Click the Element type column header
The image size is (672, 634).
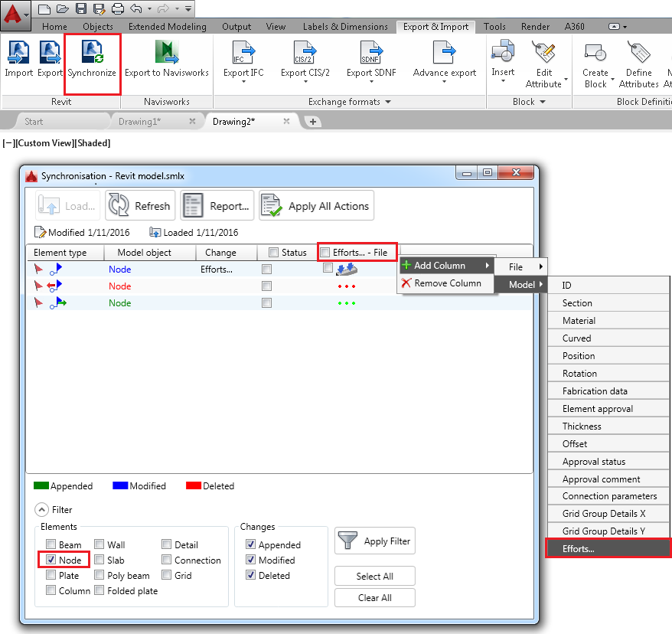pyautogui.click(x=66, y=253)
